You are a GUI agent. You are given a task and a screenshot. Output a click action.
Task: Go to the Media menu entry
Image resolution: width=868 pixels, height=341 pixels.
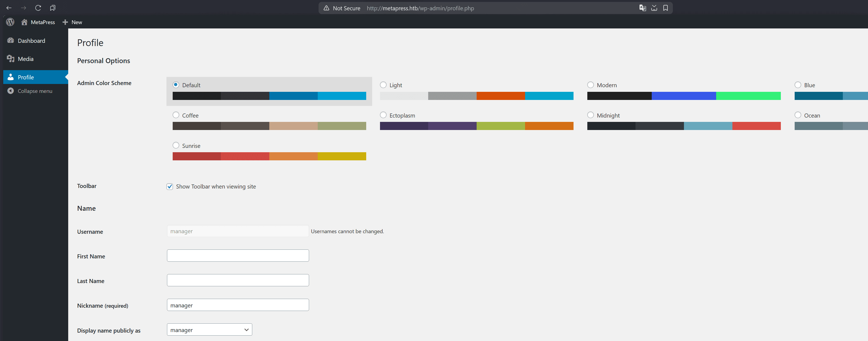click(26, 59)
